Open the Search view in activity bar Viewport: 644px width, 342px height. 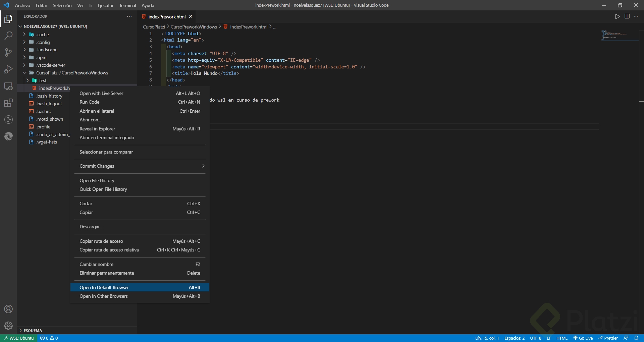(8, 36)
